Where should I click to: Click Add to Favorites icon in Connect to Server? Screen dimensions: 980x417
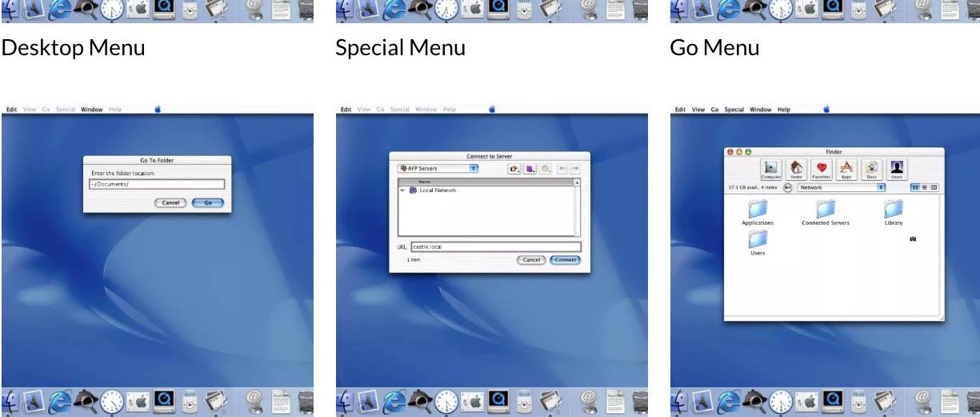(514, 169)
